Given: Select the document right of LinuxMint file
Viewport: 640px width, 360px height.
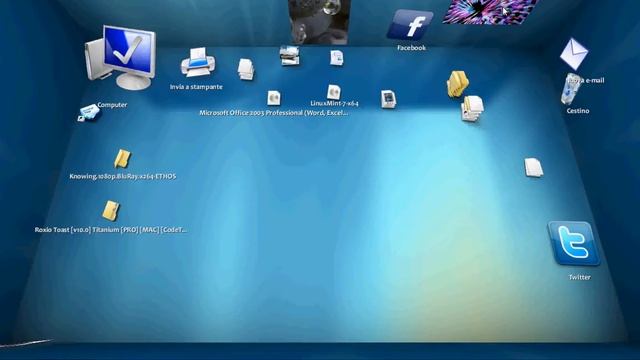Looking at the screenshot, I should (x=388, y=99).
